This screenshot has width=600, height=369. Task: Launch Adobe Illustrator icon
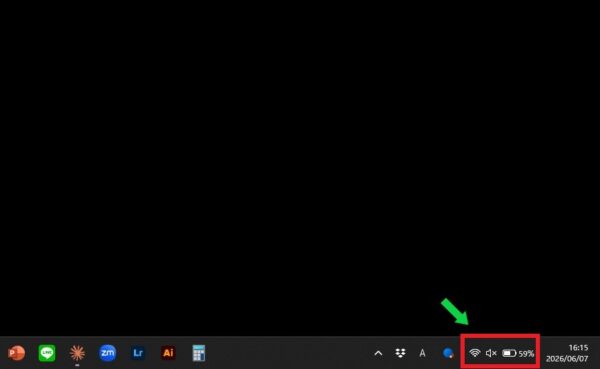coord(168,353)
